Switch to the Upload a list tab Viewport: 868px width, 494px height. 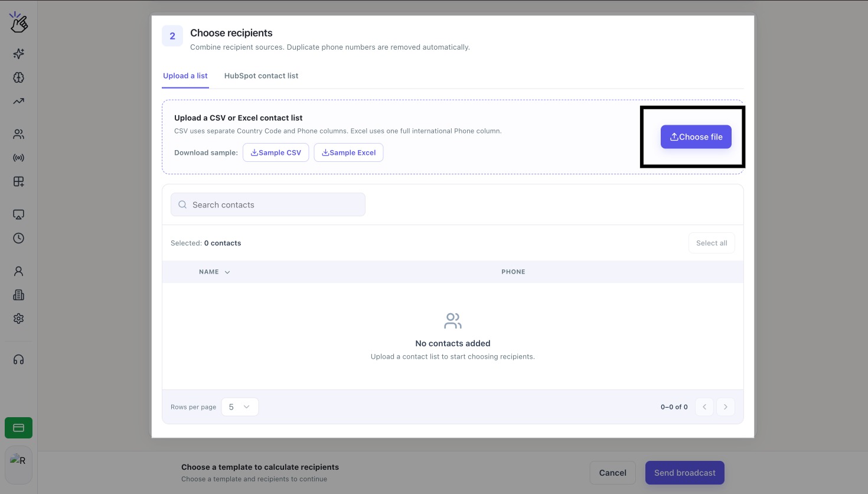185,76
